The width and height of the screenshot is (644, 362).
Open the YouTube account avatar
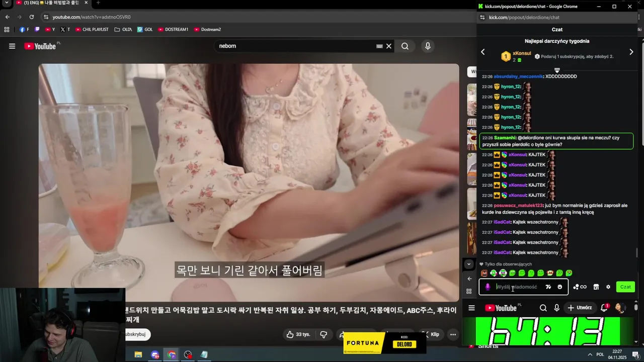tap(620, 308)
